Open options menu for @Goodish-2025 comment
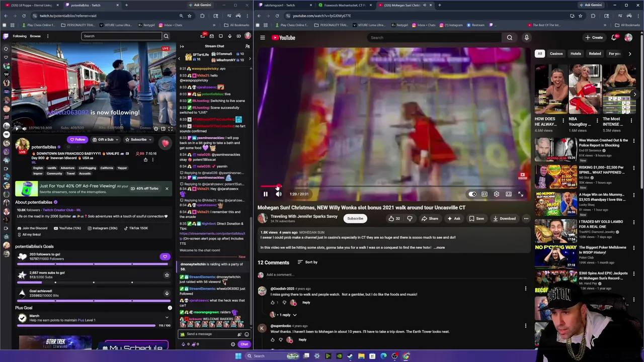This screenshot has height=362, width=644. 526,289
